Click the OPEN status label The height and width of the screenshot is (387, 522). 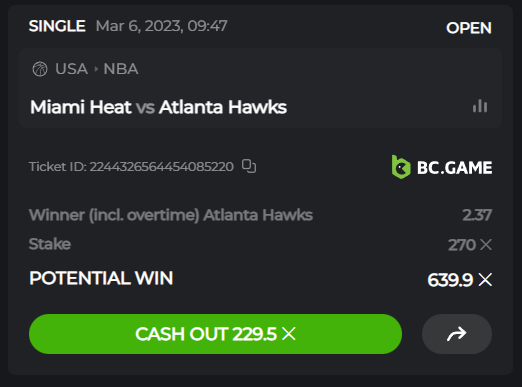[x=469, y=28]
